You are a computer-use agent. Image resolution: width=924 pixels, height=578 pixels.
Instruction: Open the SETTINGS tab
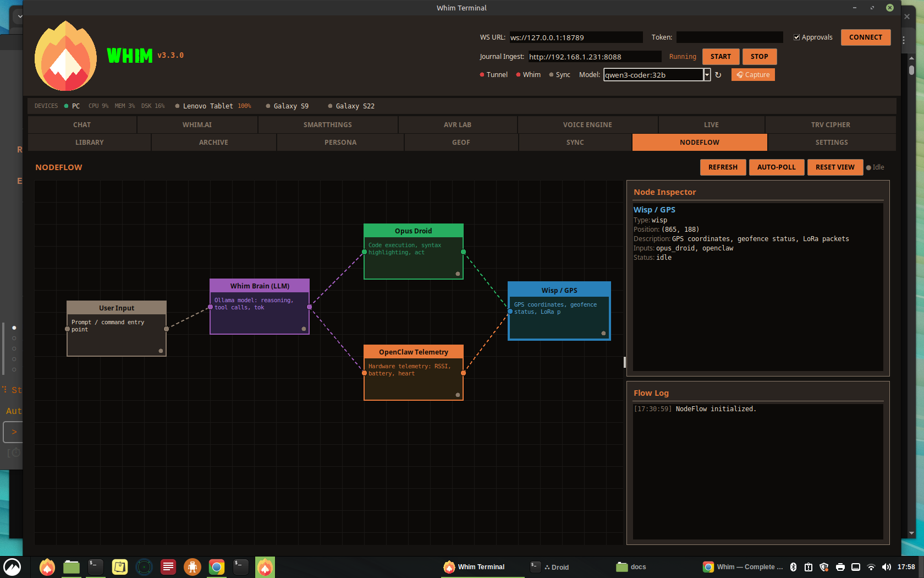click(x=831, y=142)
